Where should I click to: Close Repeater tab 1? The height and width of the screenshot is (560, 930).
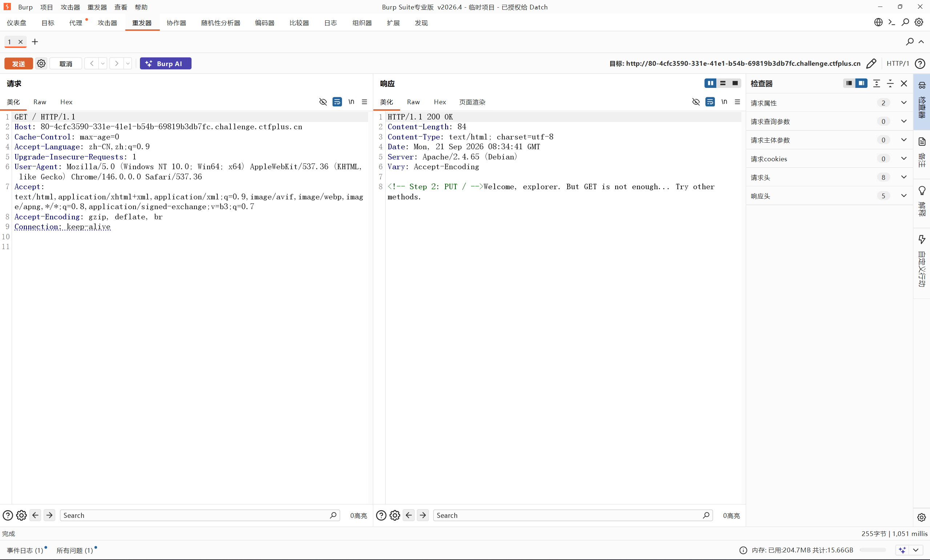click(21, 42)
